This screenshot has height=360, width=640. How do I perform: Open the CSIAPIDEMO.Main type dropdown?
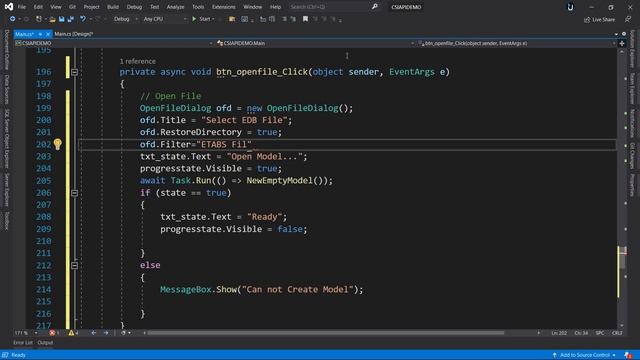click(x=316, y=43)
